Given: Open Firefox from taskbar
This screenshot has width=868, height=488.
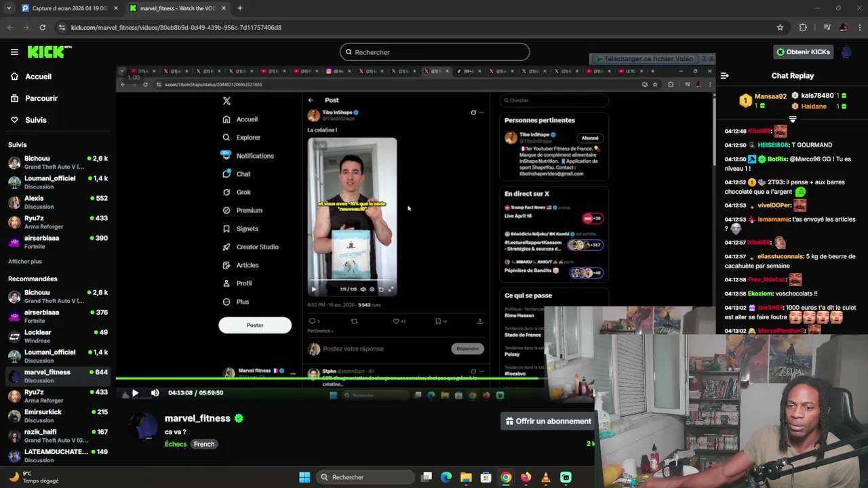Looking at the screenshot, I should pos(526,477).
